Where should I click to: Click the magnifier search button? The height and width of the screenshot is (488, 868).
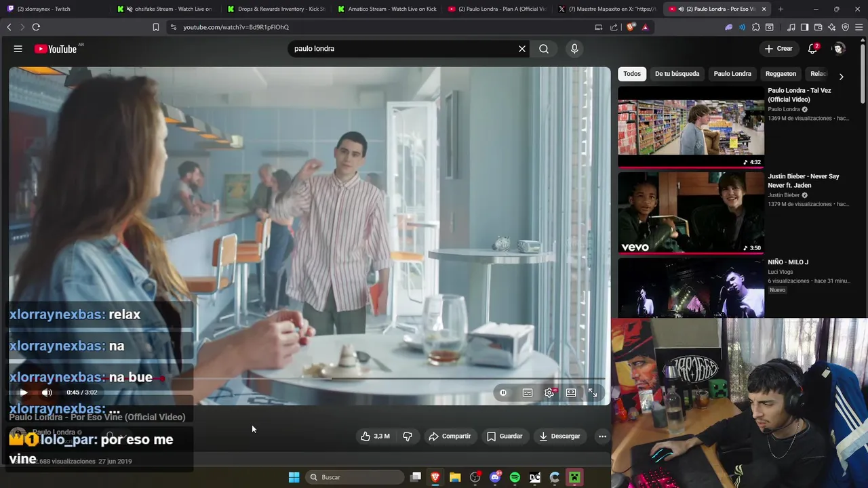544,49
